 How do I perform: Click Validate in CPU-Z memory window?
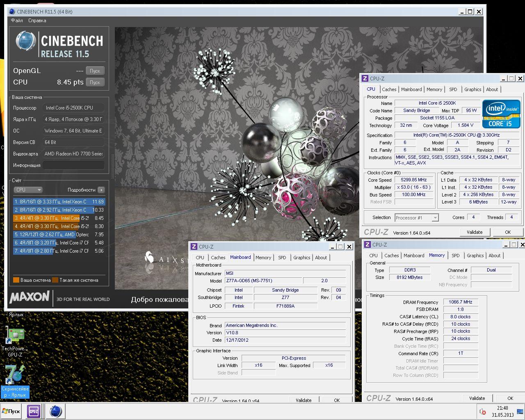(477, 398)
